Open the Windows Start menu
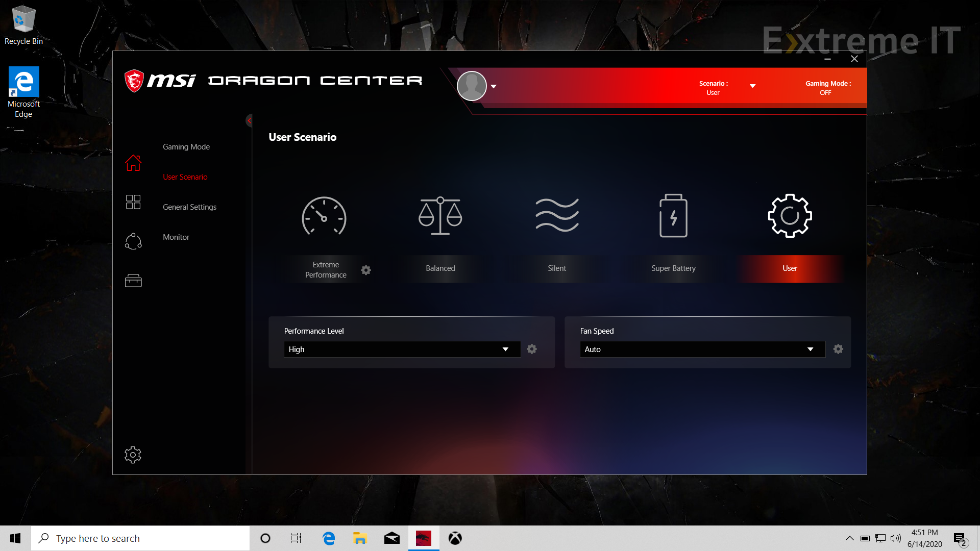Viewport: 980px width, 551px height. [x=15, y=538]
